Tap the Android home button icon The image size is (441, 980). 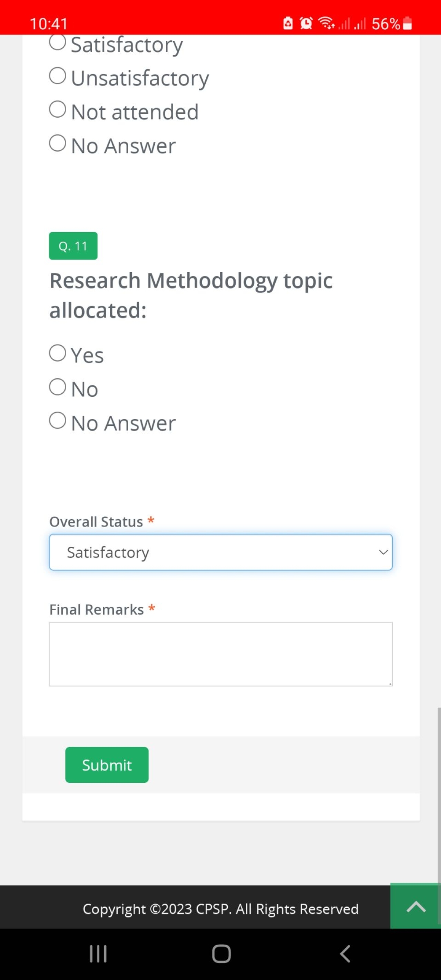click(x=221, y=954)
